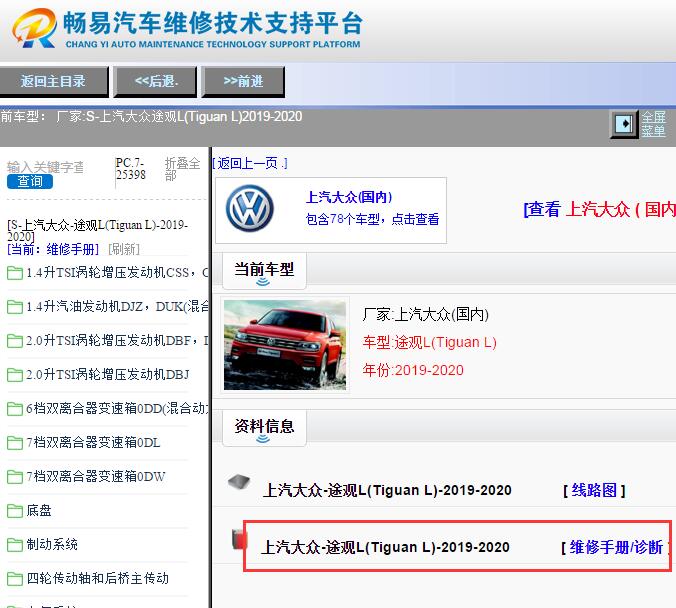
Task: Collapse all tree items via 折叠全部
Action: 182,169
